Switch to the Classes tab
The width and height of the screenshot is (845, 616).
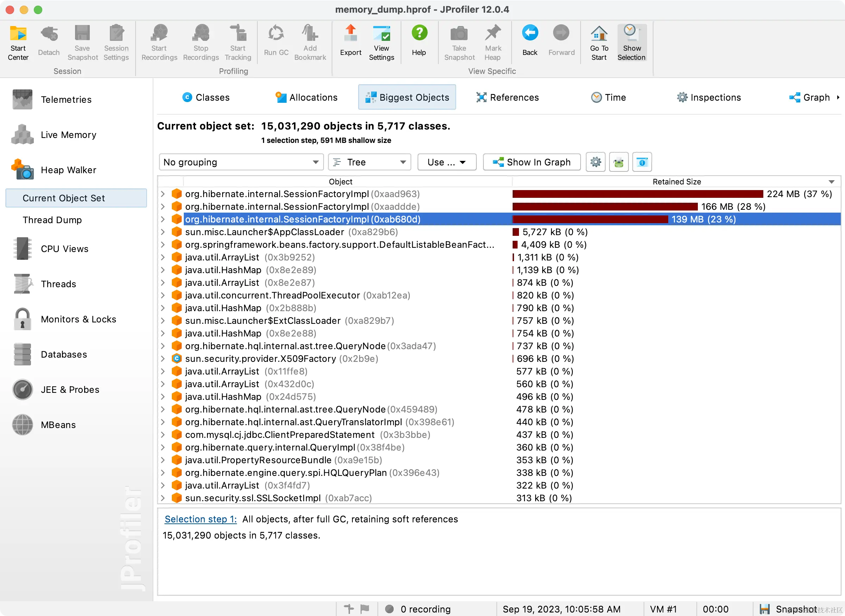pos(206,97)
